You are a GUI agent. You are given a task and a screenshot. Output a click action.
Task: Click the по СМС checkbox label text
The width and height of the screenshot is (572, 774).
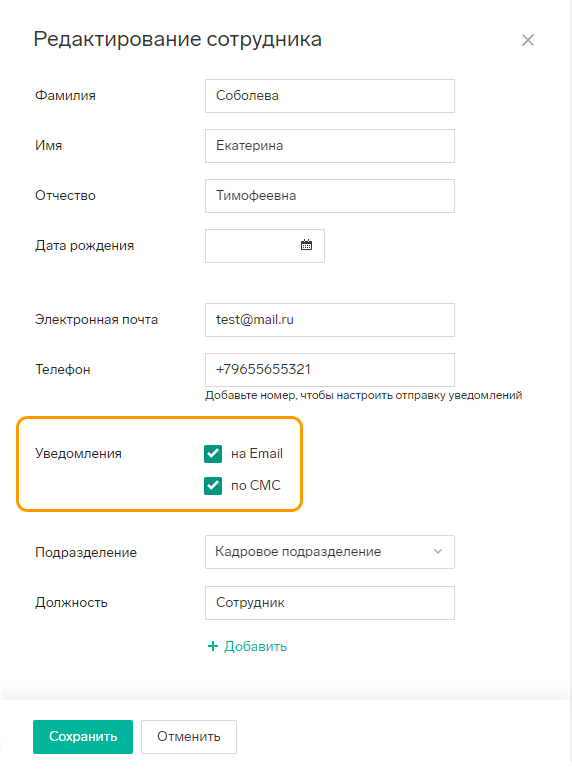click(x=256, y=485)
